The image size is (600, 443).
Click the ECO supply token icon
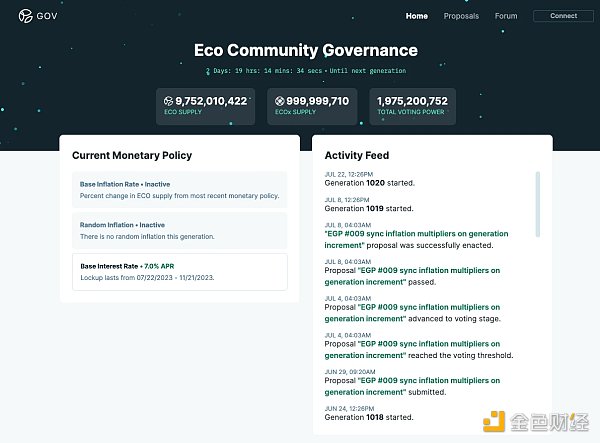[168, 101]
